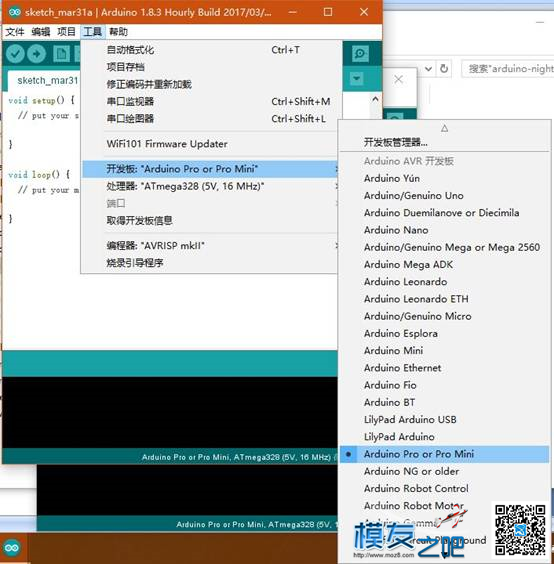
Task: Click the Upload arrow toolbar icon
Action: tap(37, 54)
